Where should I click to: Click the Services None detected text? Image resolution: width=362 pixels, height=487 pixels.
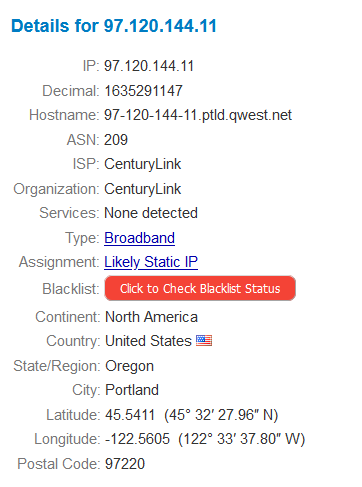[x=151, y=213]
